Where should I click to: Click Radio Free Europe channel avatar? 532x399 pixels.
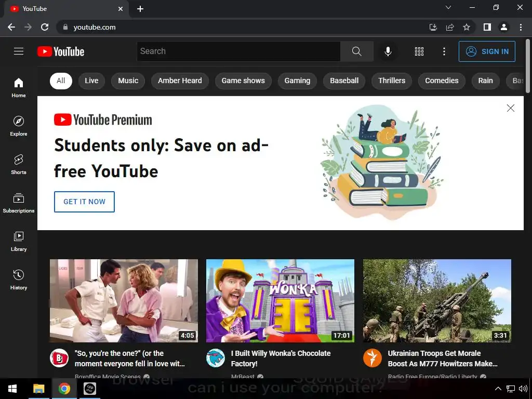(372, 358)
